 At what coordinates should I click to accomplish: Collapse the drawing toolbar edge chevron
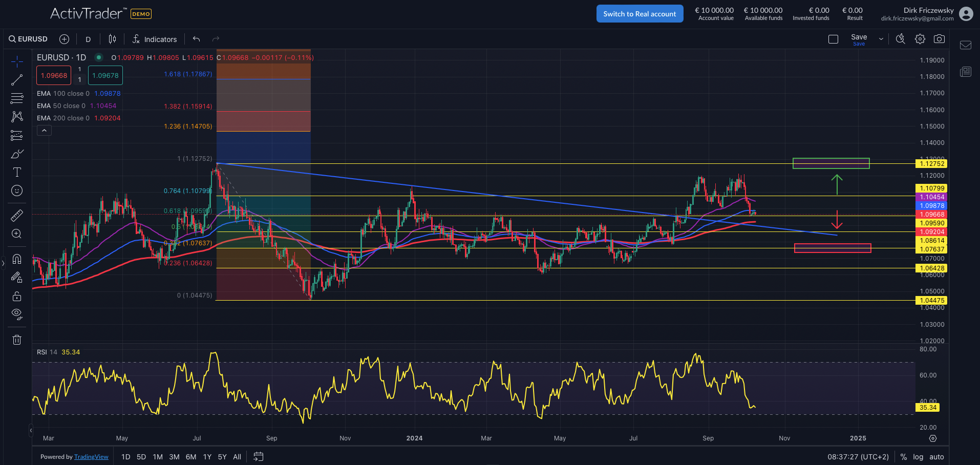pos(3,263)
